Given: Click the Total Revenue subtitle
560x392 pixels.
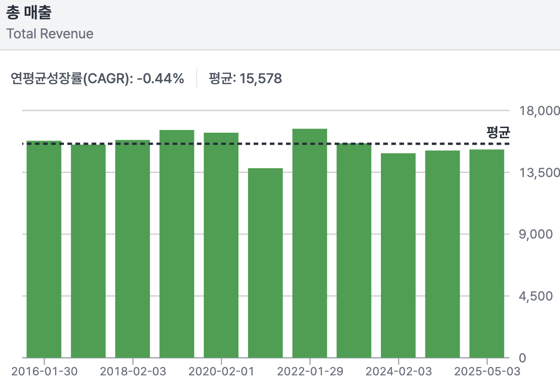Looking at the screenshot, I should point(50,34).
